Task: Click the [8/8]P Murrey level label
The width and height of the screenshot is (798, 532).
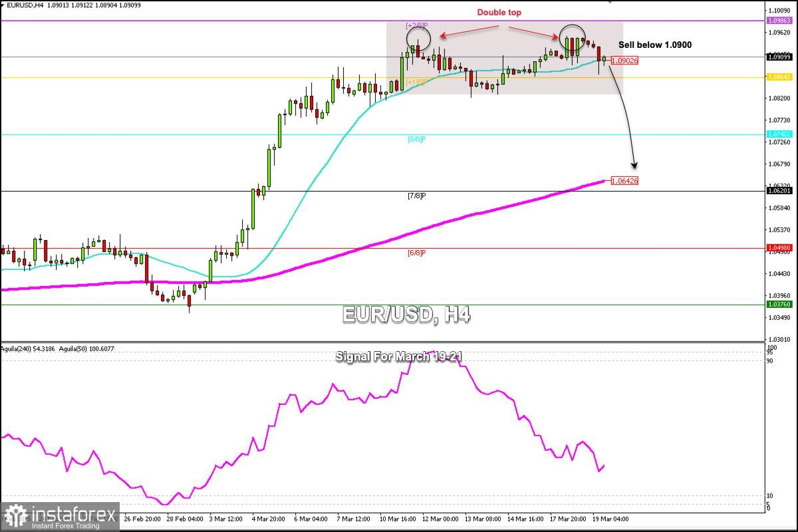Action: click(x=416, y=139)
